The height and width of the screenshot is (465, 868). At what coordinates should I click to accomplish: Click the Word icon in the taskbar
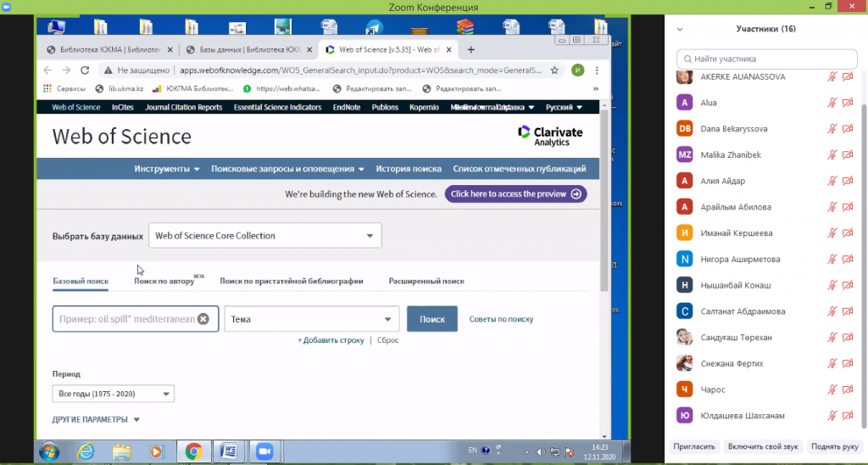pos(227,451)
